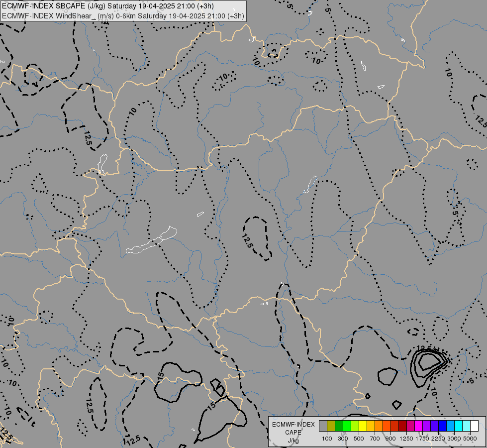
Task: Click the amber legend swatch
Action: [371, 426]
